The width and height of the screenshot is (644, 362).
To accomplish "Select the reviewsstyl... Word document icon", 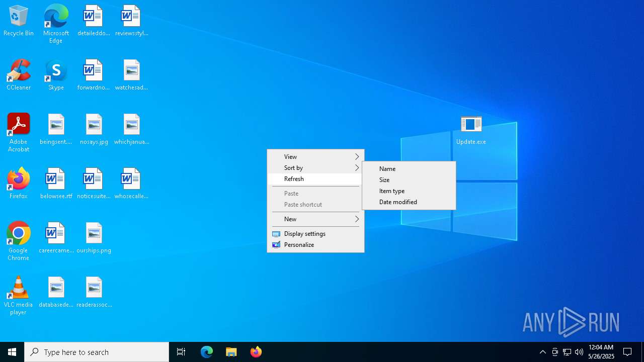I will [x=131, y=21].
